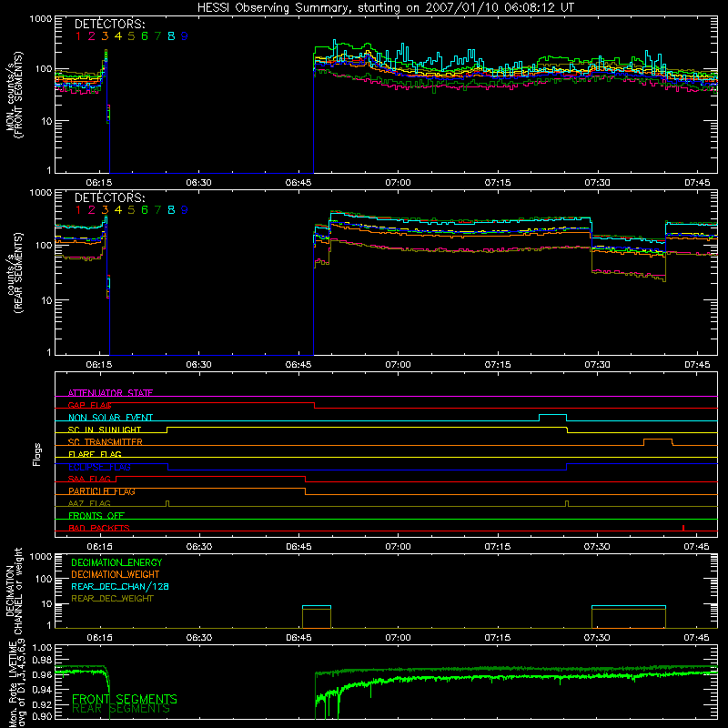Screen dimensions: 728x728
Task: Click the front segments MON. counts/s y-axis title
Action: tap(14, 95)
